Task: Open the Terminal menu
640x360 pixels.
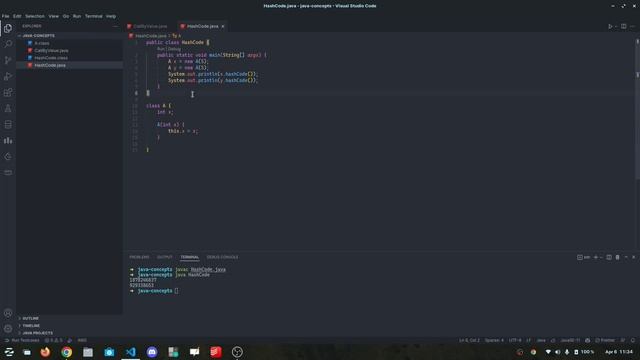Action: [93, 16]
